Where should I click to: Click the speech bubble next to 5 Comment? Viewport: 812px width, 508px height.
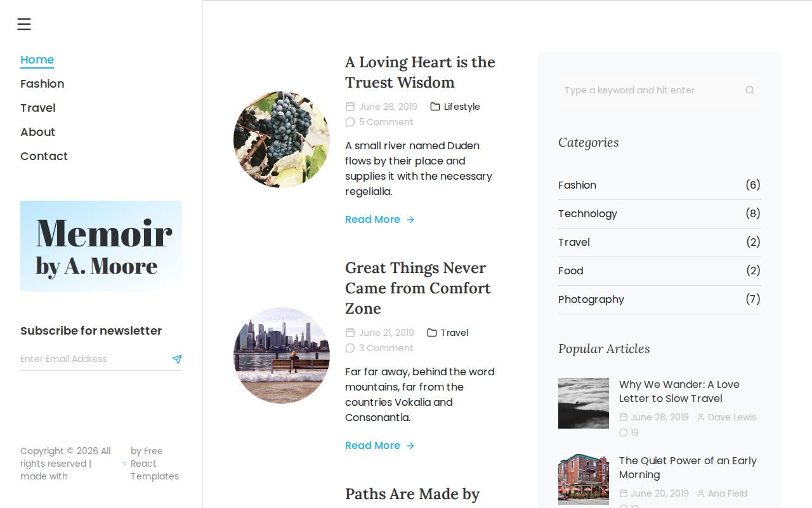click(x=350, y=122)
